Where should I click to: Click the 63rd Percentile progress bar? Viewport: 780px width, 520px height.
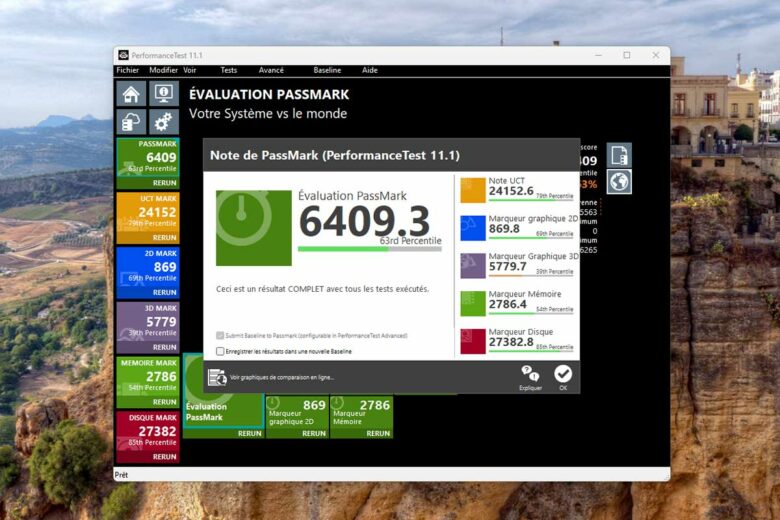point(370,249)
